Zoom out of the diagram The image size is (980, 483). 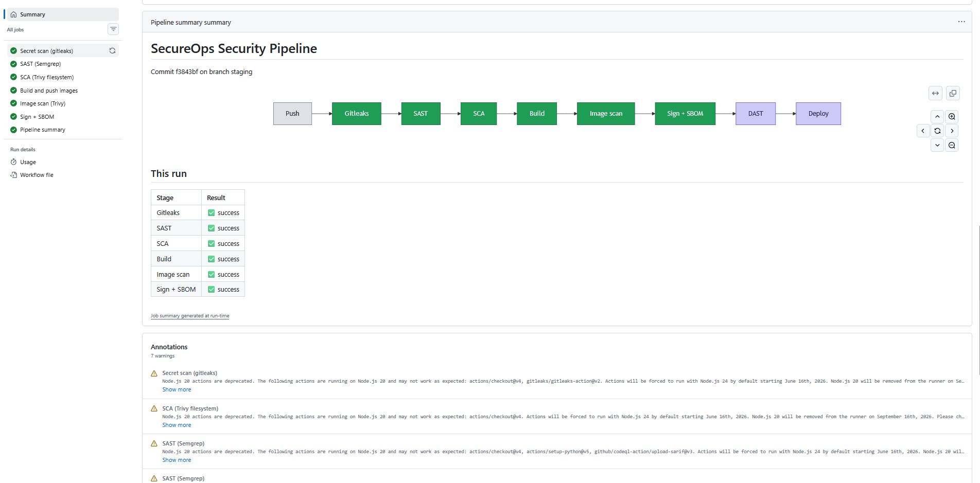tap(952, 145)
